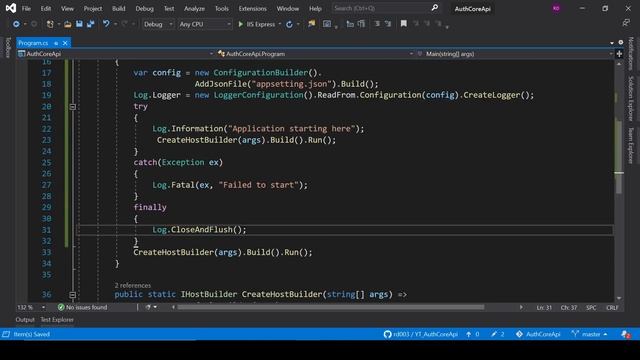Open the master branch selector

589,334
